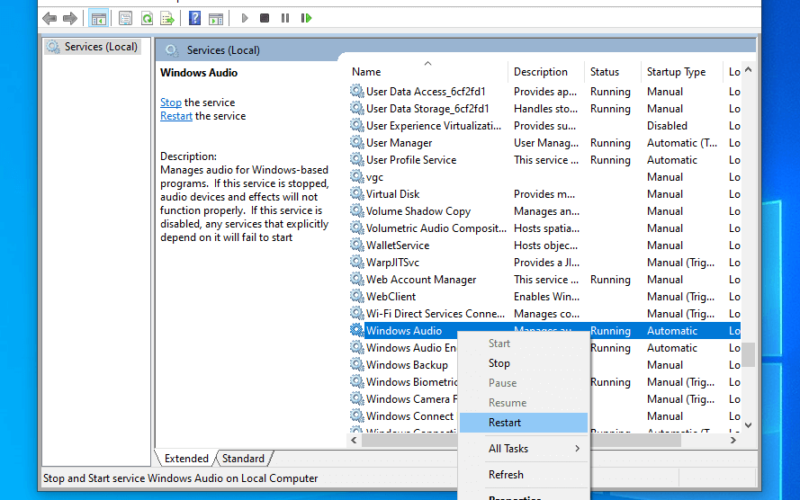
Task: Expand All Tasks submenu arrow
Action: tap(577, 448)
